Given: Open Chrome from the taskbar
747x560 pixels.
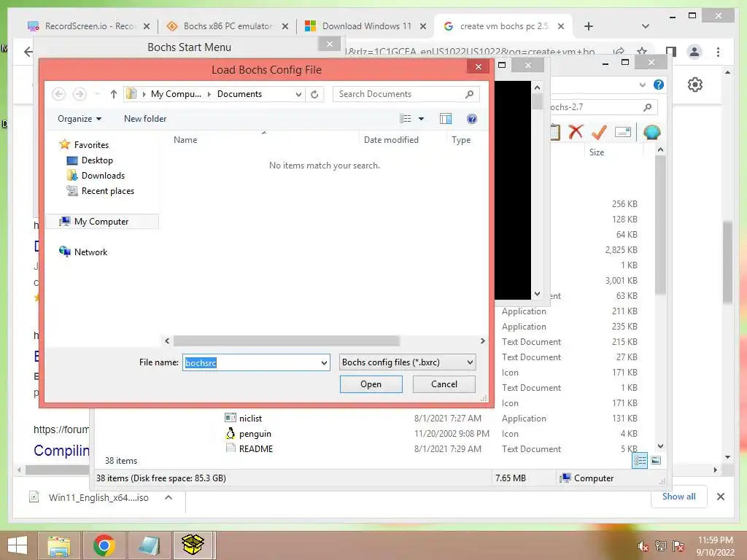Looking at the screenshot, I should pyautogui.click(x=104, y=545).
